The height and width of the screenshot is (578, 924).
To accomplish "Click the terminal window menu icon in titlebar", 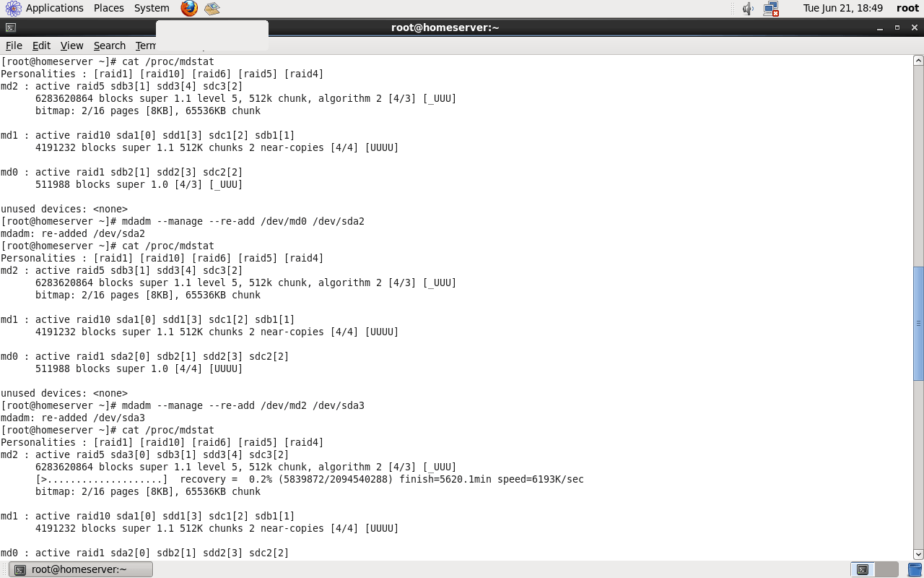I will pos(10,27).
